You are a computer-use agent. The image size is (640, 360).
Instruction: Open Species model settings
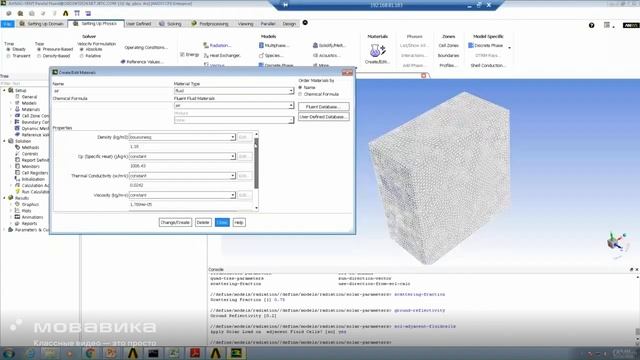271,56
